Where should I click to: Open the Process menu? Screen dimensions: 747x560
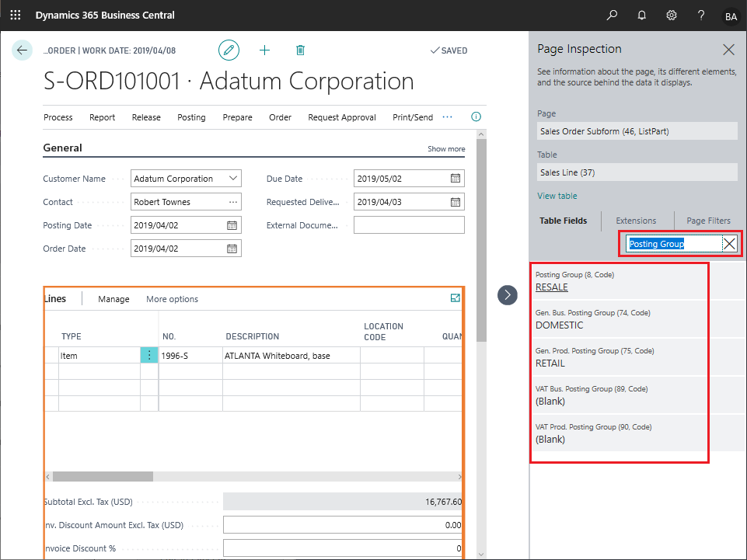(x=58, y=117)
